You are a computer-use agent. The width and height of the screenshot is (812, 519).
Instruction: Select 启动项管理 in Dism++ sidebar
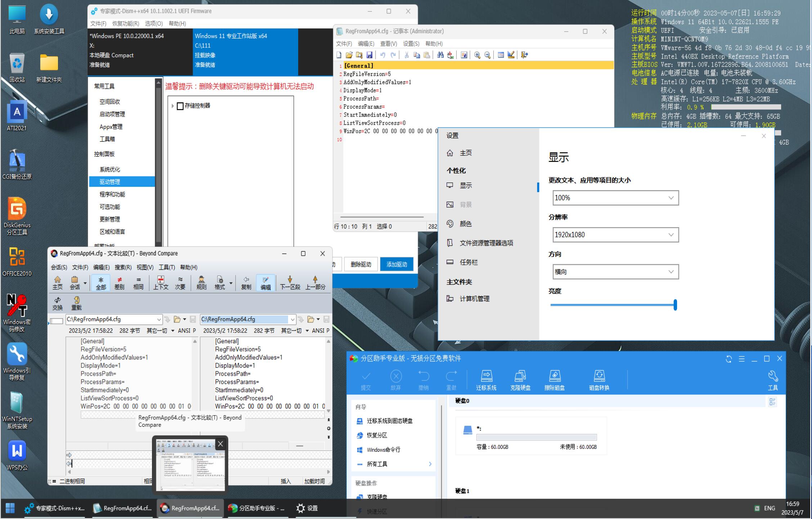(112, 114)
